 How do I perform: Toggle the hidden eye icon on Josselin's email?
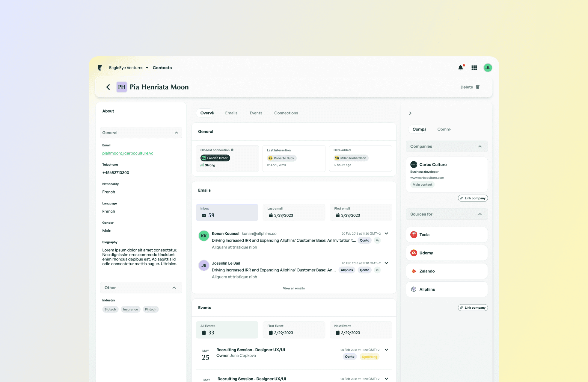tap(377, 270)
